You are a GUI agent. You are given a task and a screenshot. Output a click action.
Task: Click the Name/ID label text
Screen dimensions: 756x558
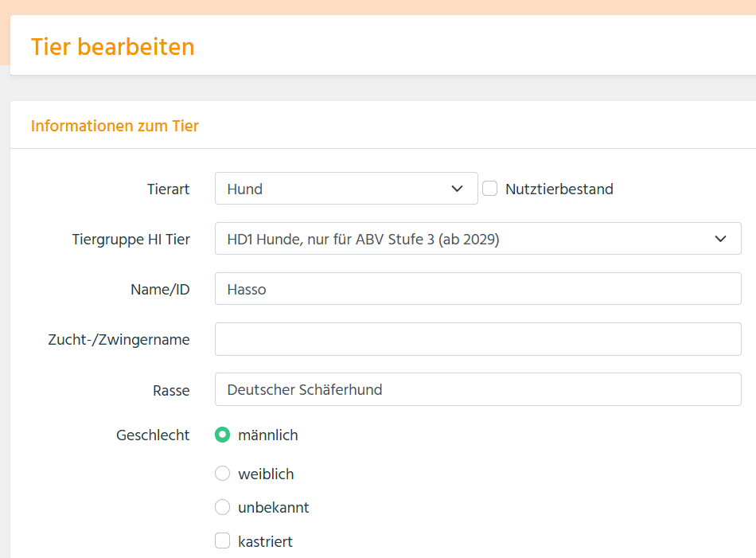click(x=160, y=289)
